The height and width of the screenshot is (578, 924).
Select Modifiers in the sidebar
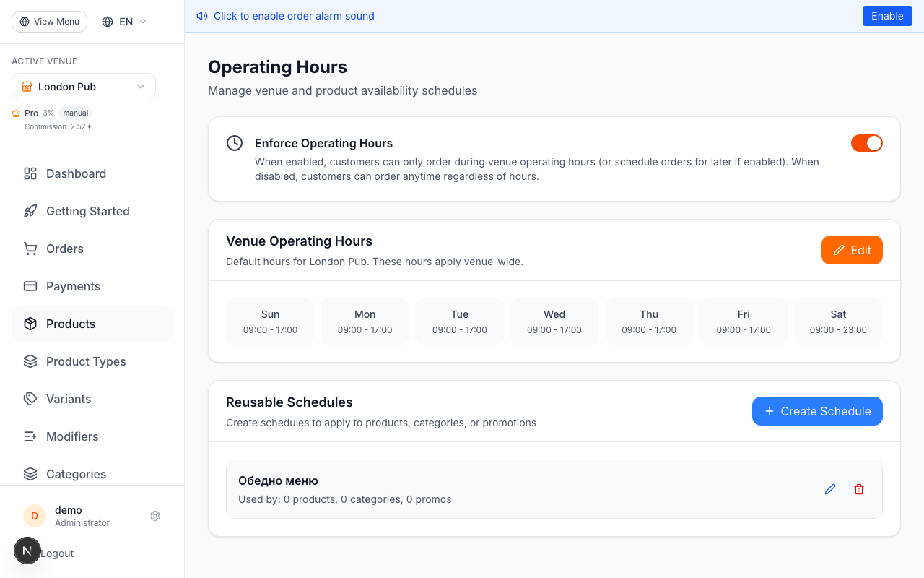[72, 436]
